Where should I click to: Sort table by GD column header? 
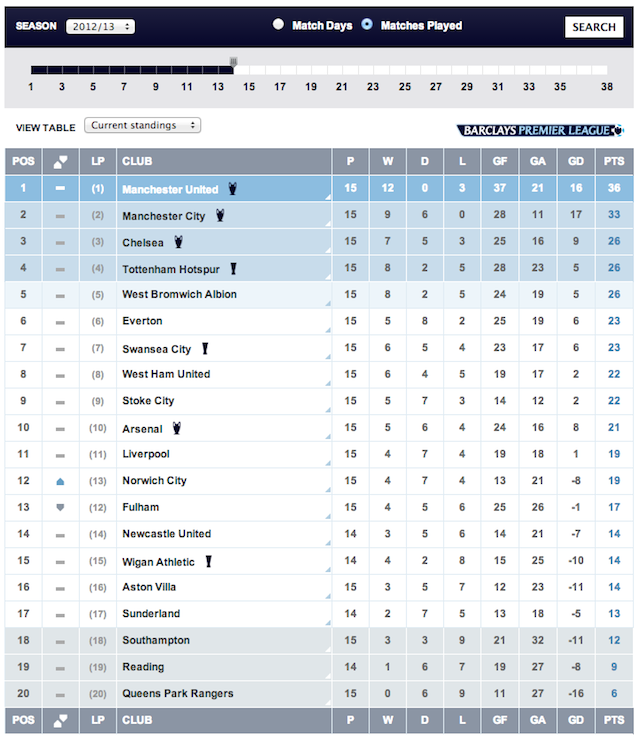click(576, 161)
